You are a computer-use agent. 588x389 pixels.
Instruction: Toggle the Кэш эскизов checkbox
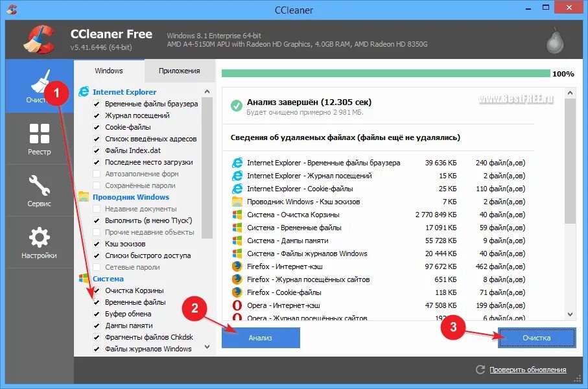pos(97,244)
